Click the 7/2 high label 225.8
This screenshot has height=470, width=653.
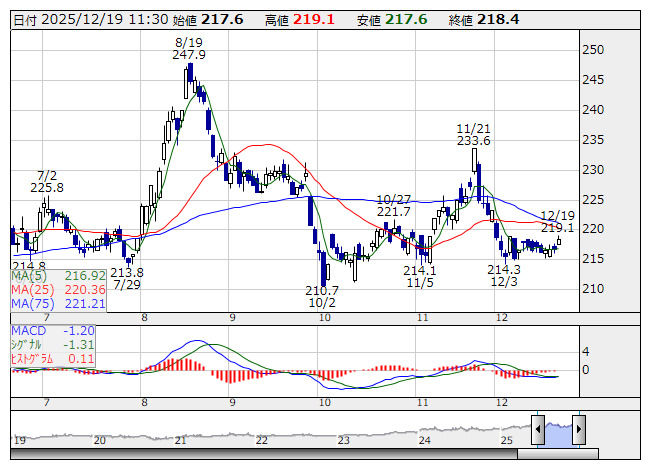(x=47, y=187)
